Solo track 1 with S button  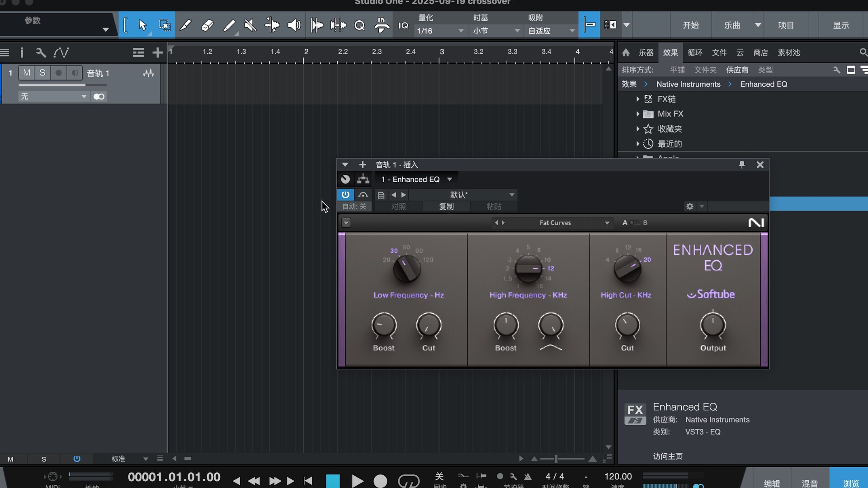[x=42, y=73]
